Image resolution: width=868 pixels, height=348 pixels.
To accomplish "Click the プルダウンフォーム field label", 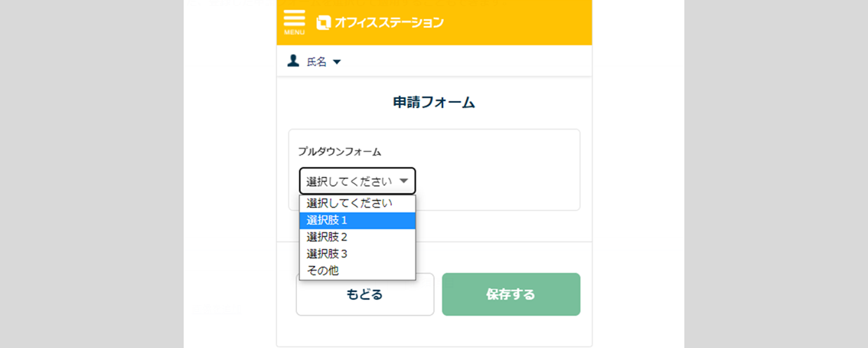I will pyautogui.click(x=339, y=152).
